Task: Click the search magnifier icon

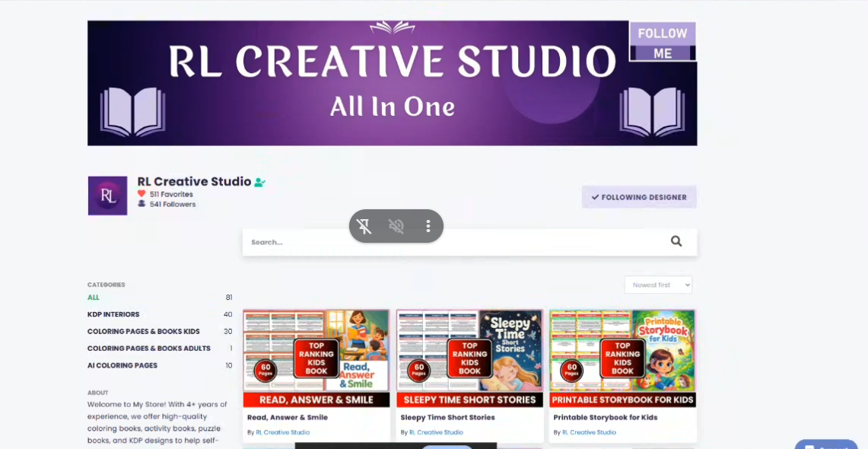Action: coord(676,241)
